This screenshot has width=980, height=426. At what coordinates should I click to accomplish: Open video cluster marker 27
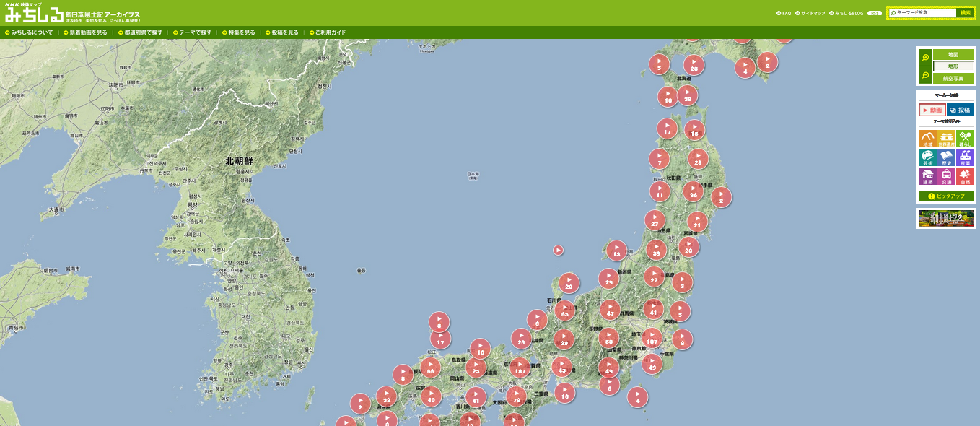[x=655, y=221]
